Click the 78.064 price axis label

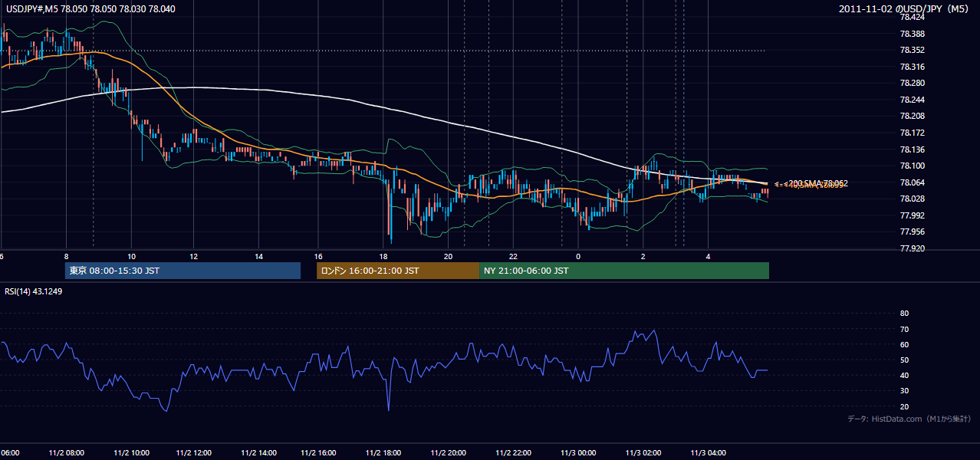click(x=912, y=182)
